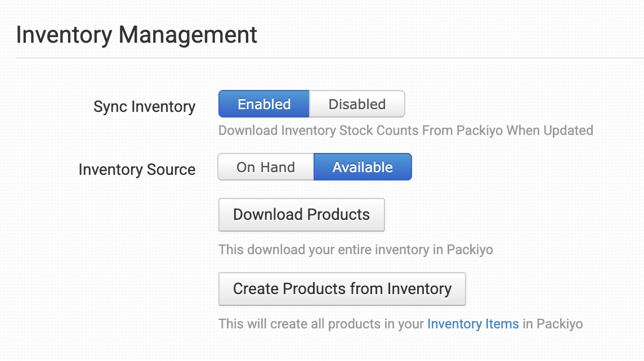Click the 'This download your entire inventory' text
This screenshot has height=361, width=644.
click(x=356, y=250)
